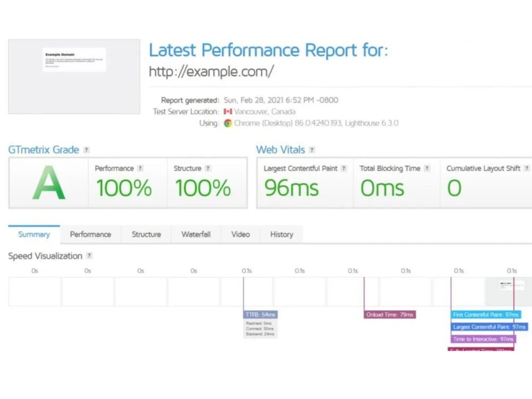Open the http://example.com/ URL link
532x399 pixels.
[x=211, y=72]
